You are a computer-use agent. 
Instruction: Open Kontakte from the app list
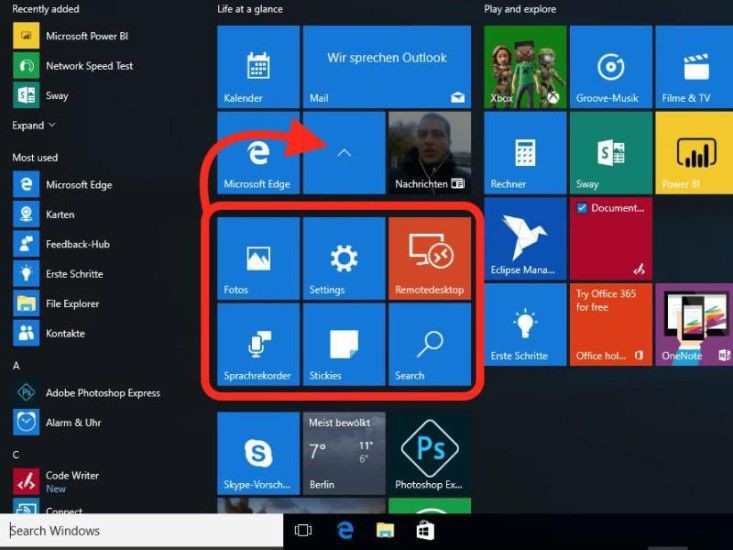[49, 333]
